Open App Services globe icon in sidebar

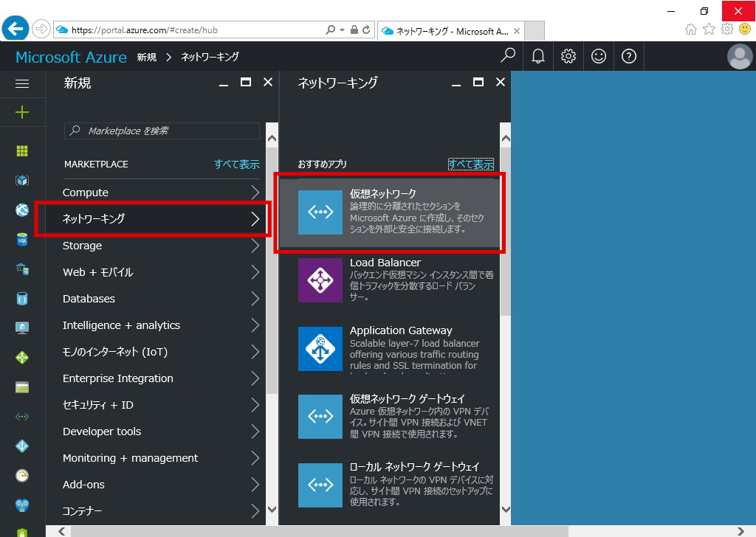(22, 210)
